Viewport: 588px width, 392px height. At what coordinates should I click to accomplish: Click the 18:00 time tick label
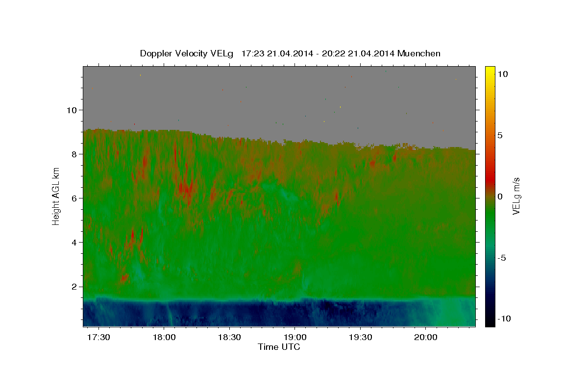pos(164,338)
